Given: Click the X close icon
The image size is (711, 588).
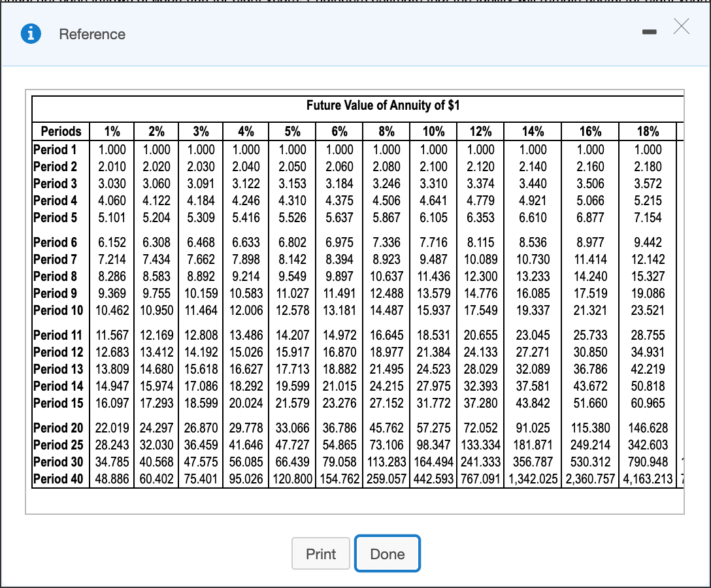Looking at the screenshot, I should point(681,27).
